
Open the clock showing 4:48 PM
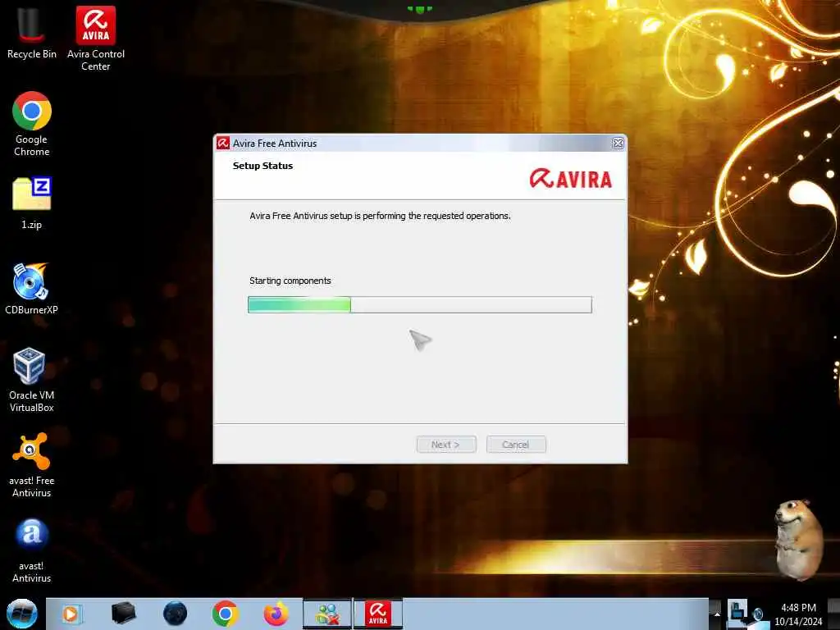798,614
